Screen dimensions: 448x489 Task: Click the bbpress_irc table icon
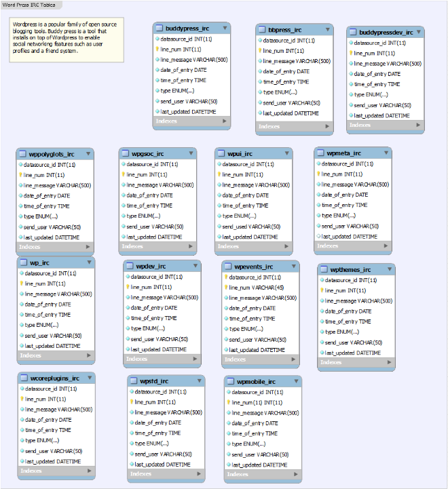pyautogui.click(x=262, y=30)
